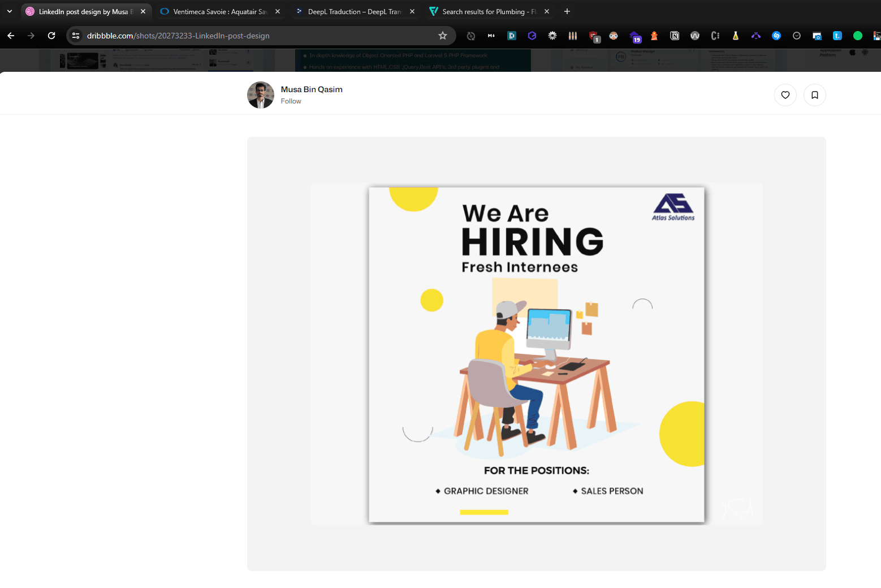Follow Musa Bin Qasim
Viewport: 881px width, 588px height.
tap(291, 101)
